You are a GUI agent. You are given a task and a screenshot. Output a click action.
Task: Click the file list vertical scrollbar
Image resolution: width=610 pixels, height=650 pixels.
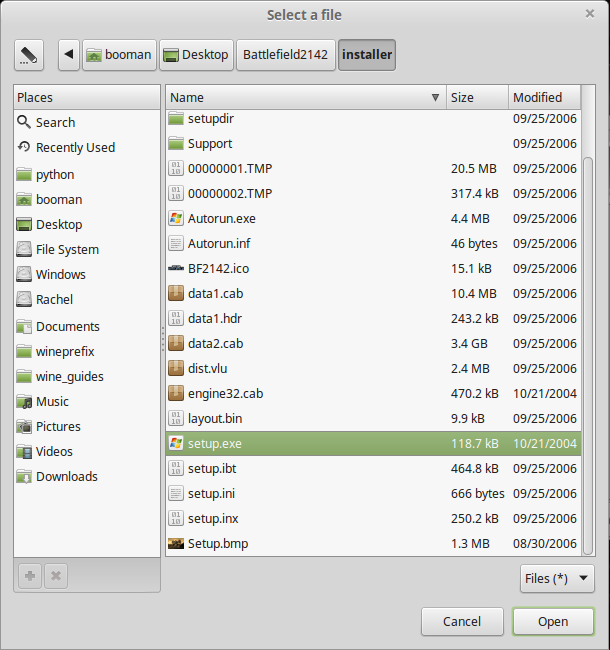(588, 356)
